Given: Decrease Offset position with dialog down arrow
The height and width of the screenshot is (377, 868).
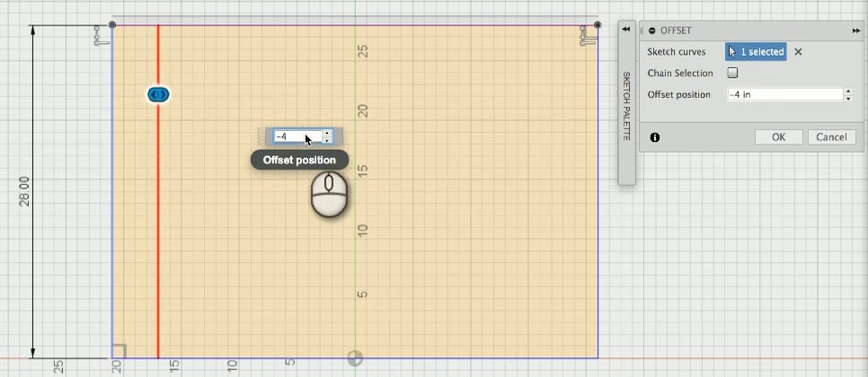Looking at the screenshot, I should (x=848, y=99).
